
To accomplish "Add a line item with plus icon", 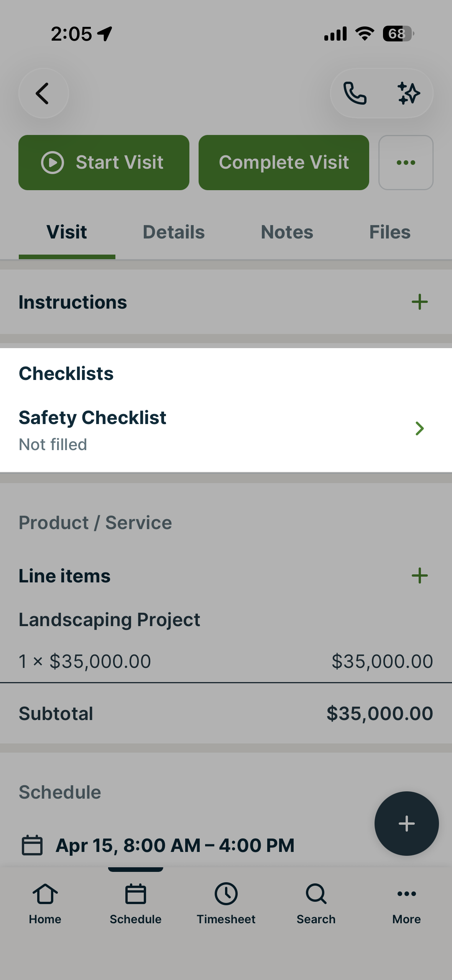I will tap(419, 576).
